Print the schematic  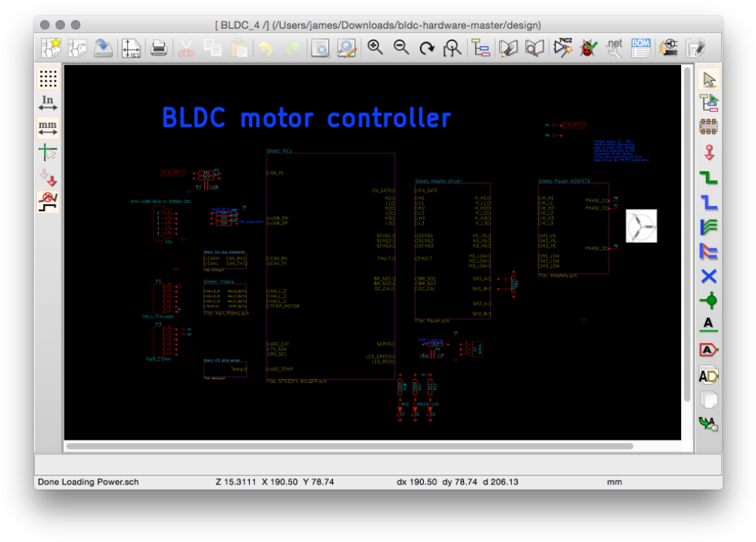(x=159, y=48)
